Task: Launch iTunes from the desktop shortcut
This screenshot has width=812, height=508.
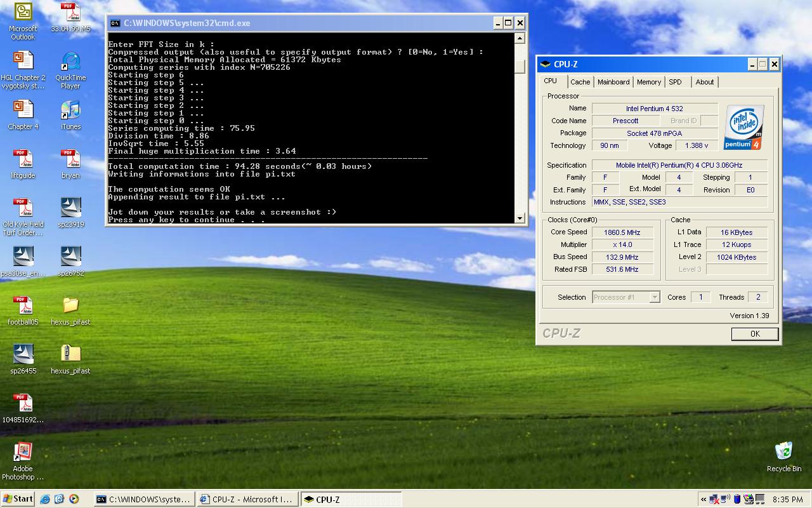Action: point(70,115)
